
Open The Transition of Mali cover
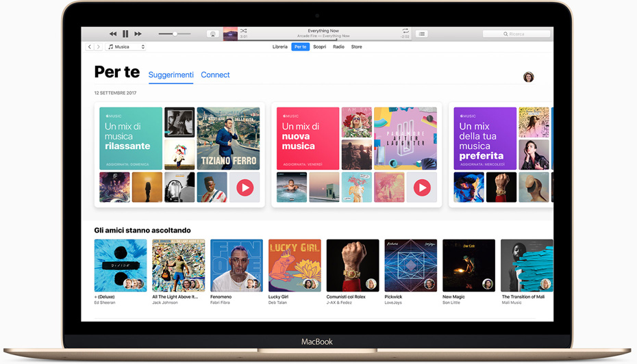pos(527,265)
